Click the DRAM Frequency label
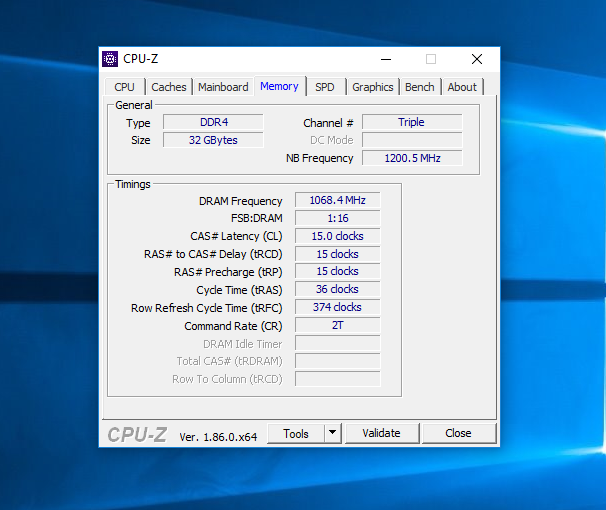The height and width of the screenshot is (510, 606). (x=240, y=201)
